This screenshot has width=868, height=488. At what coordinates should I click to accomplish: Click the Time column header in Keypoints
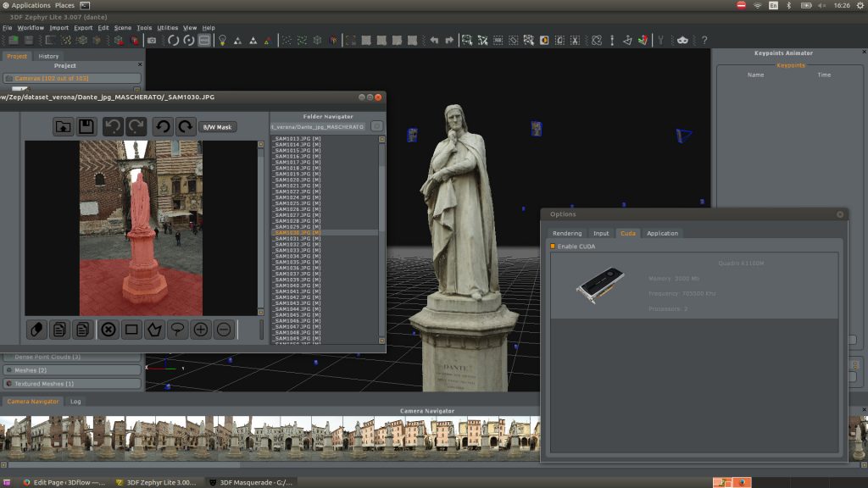point(824,75)
